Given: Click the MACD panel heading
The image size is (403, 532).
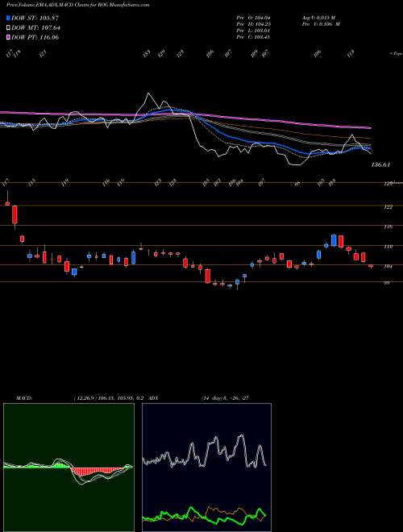Looking at the screenshot, I should click(24, 397).
